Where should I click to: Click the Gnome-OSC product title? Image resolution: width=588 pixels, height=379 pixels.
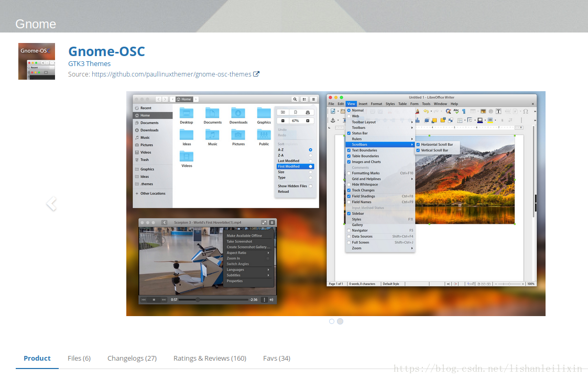pyautogui.click(x=106, y=51)
